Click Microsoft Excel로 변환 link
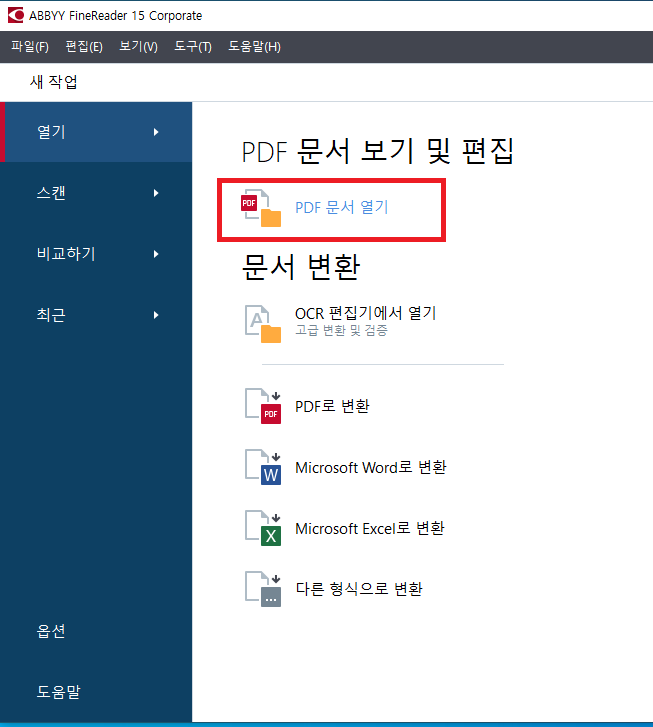Screen dimensions: 653x727 370,528
